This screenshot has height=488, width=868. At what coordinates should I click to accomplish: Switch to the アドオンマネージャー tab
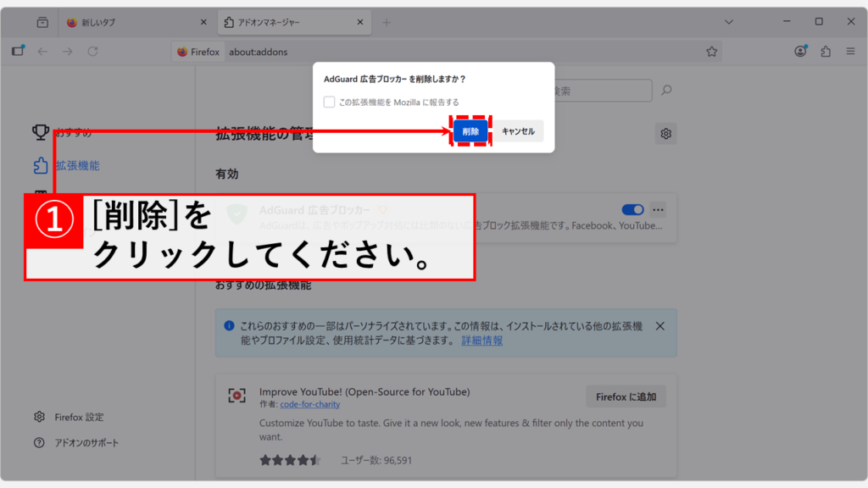click(x=294, y=22)
